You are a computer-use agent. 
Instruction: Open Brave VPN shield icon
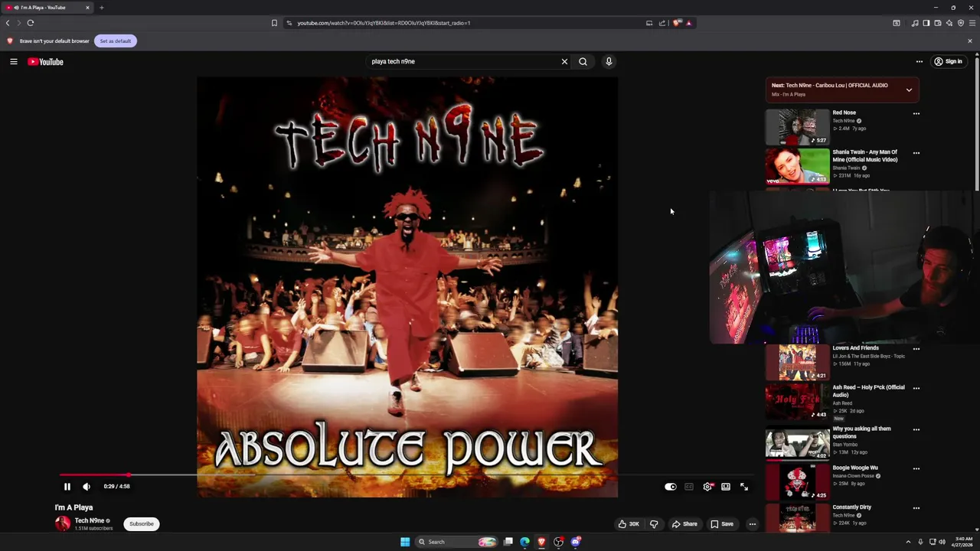tap(960, 23)
